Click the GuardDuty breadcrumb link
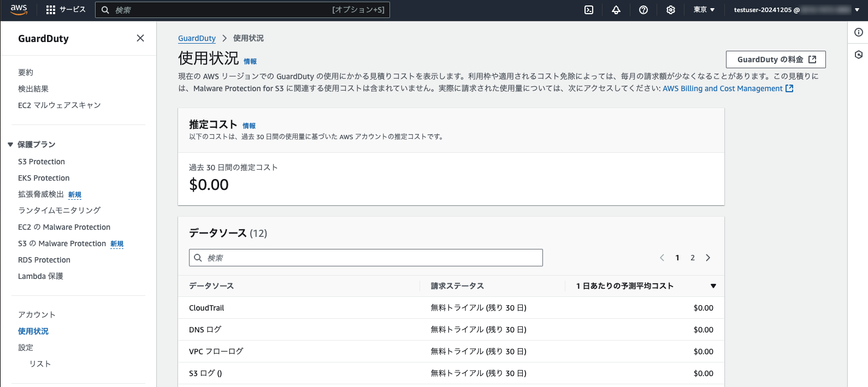The height and width of the screenshot is (387, 868). [197, 38]
